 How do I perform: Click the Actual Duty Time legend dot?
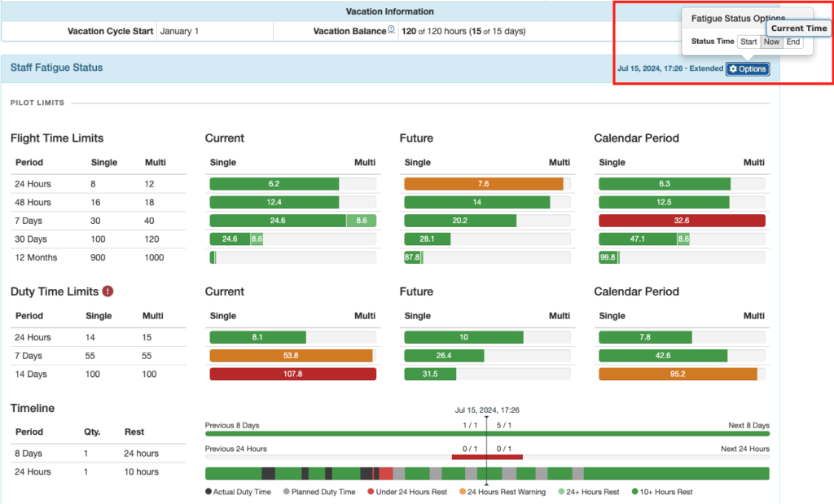[208, 492]
